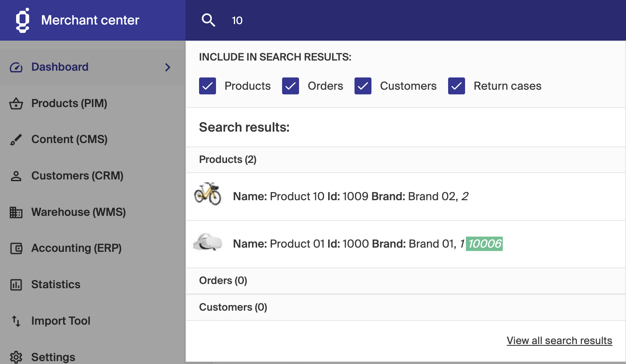Image resolution: width=626 pixels, height=364 pixels.
Task: Follow the View all search results link
Action: tap(559, 341)
